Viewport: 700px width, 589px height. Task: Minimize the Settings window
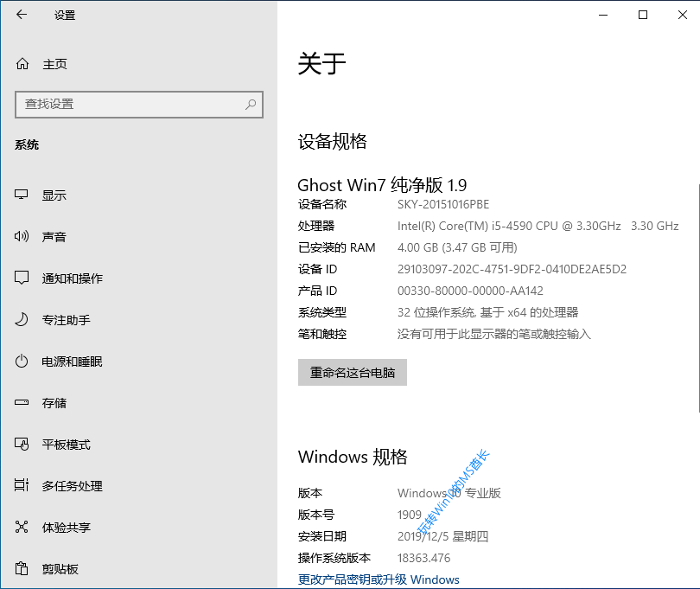coord(603,15)
